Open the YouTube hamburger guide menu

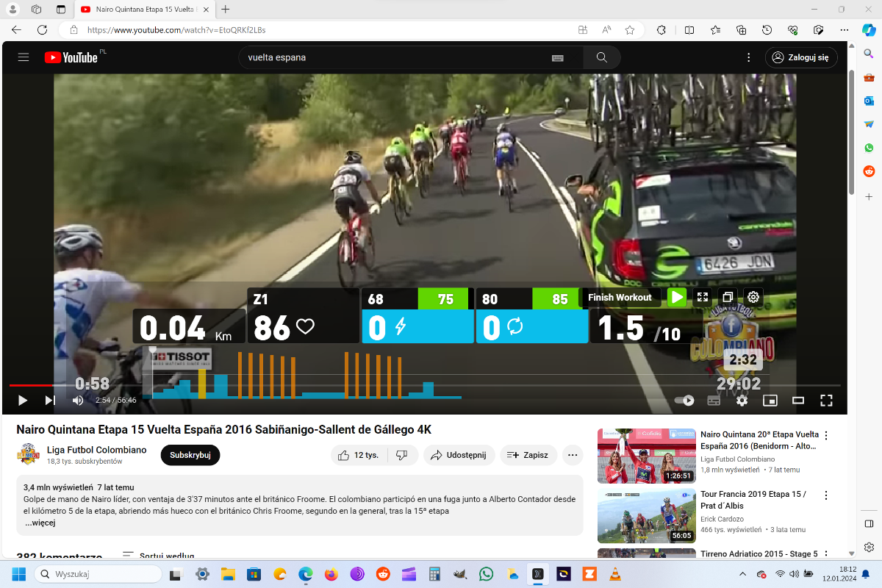click(x=24, y=57)
